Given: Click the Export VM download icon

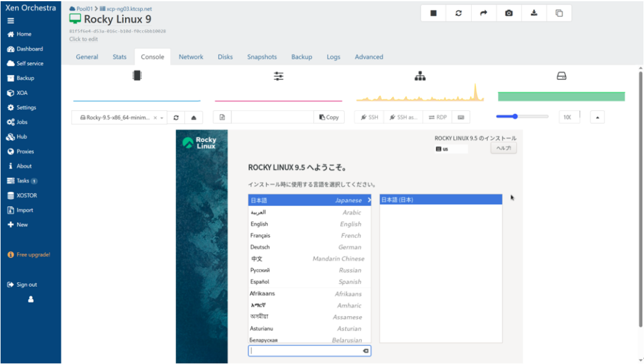Looking at the screenshot, I should [x=534, y=13].
